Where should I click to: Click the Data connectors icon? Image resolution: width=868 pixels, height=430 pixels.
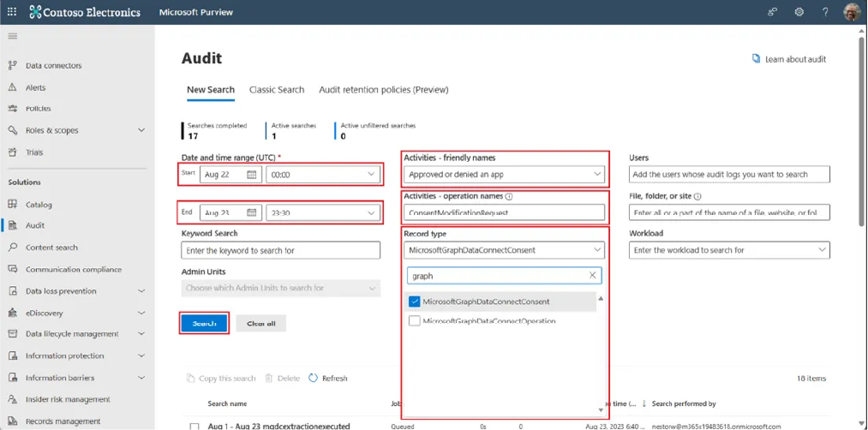(x=13, y=65)
